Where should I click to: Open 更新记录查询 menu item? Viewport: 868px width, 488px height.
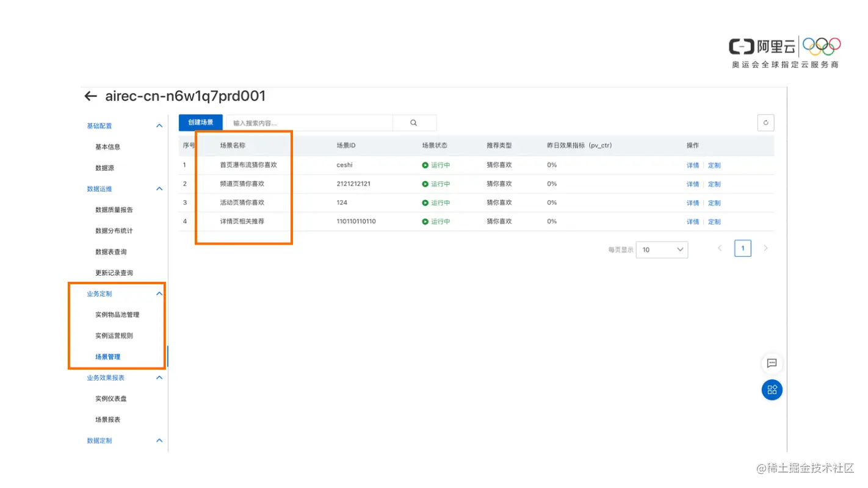(114, 273)
